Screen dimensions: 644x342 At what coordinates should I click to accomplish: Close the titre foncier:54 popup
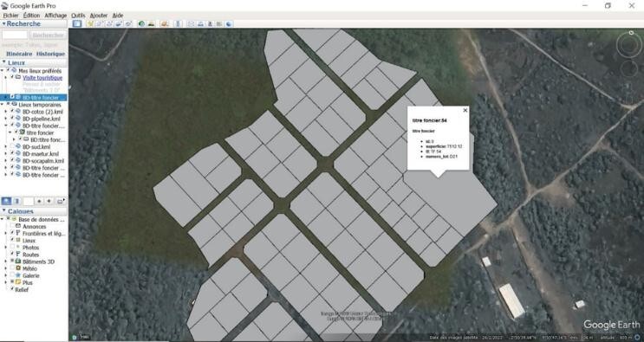(465, 110)
